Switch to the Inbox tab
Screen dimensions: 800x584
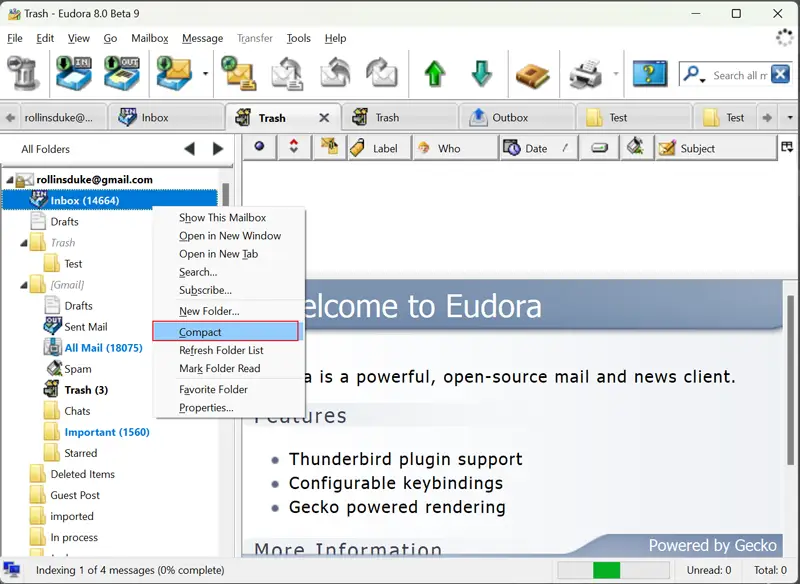(166, 118)
